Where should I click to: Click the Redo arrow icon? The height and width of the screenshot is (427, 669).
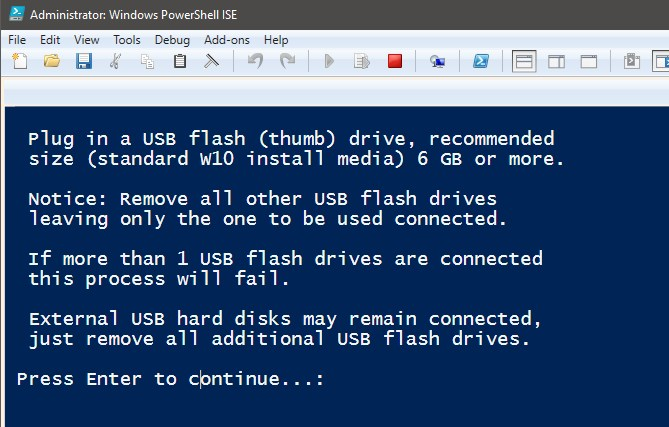pyautogui.click(x=288, y=61)
